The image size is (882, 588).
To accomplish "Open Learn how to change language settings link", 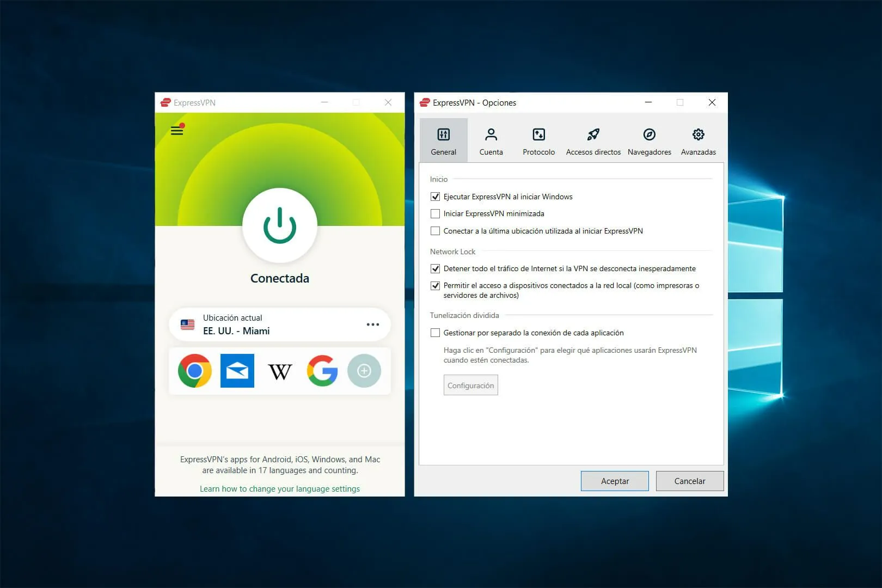I will pos(280,489).
